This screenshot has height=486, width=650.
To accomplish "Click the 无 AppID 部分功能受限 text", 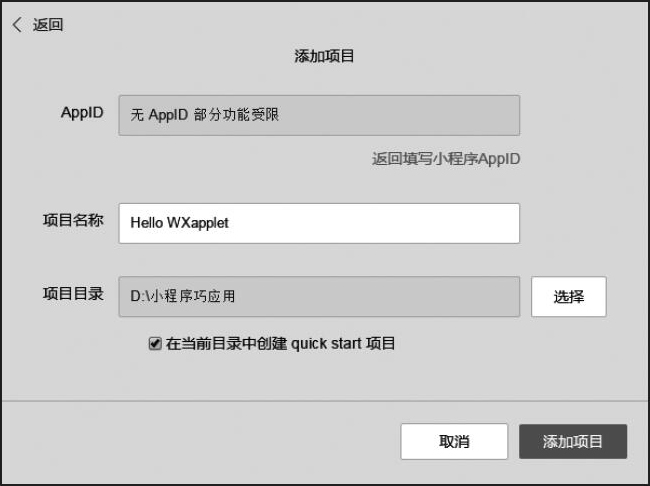I will tap(205, 115).
